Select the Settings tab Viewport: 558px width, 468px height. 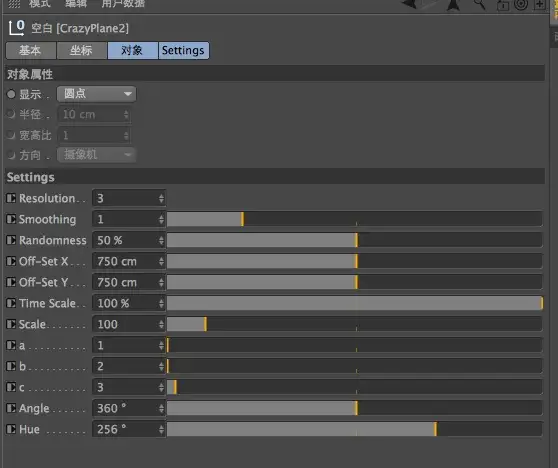184,50
